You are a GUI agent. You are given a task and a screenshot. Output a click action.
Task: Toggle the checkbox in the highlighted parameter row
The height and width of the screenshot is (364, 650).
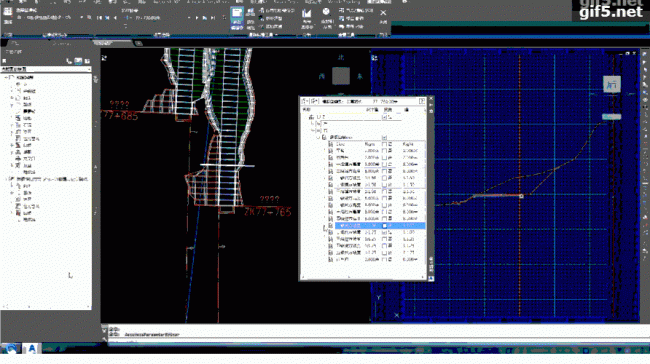(384, 226)
